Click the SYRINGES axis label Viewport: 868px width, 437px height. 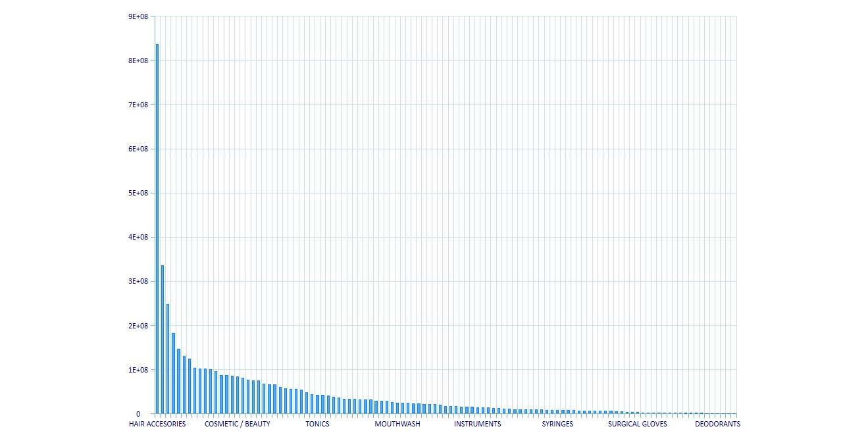pos(557,424)
